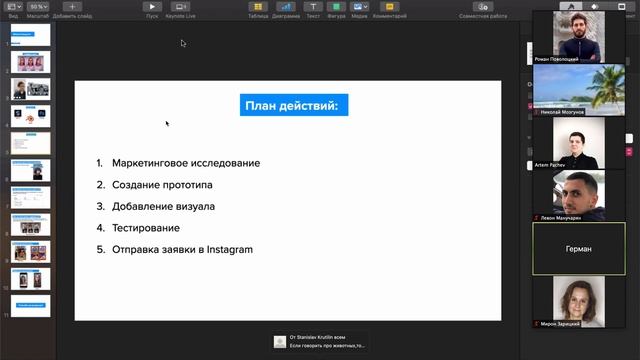The image size is (640, 360).
Task: Open the Медиа media dropdown
Action: [x=360, y=7]
